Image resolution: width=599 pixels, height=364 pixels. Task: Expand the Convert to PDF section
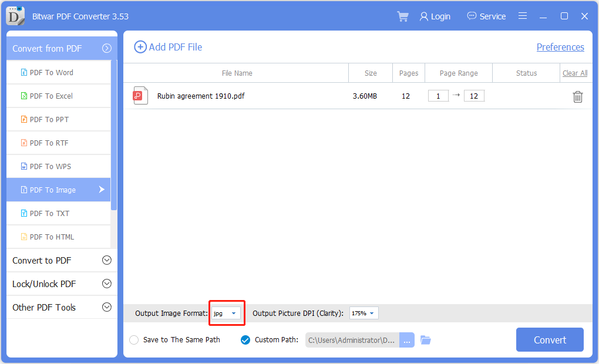(x=107, y=260)
